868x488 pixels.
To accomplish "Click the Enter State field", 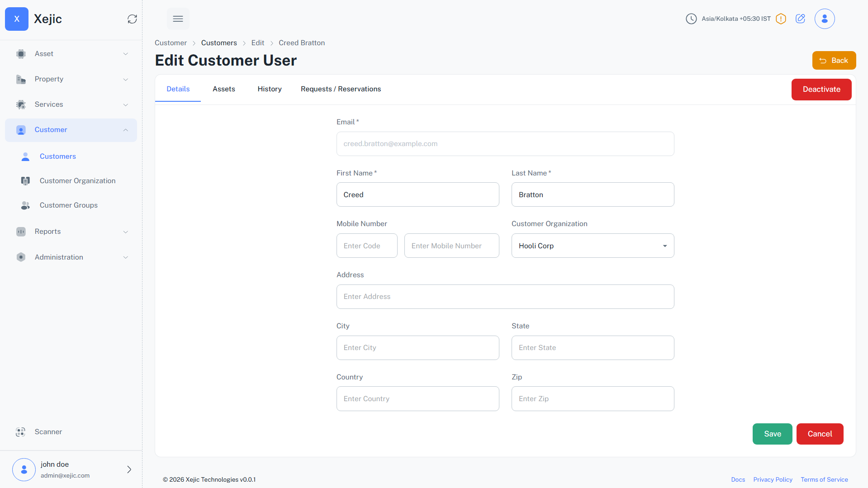I will [x=593, y=348].
